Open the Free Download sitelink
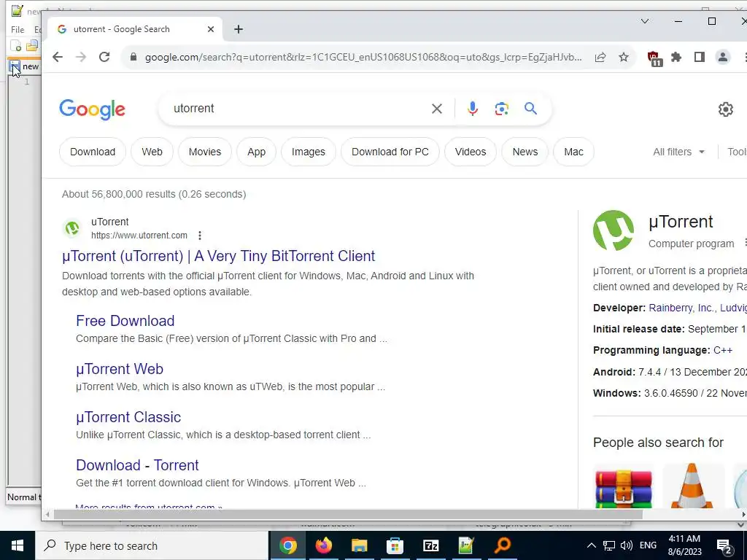The height and width of the screenshot is (560, 747). (125, 321)
